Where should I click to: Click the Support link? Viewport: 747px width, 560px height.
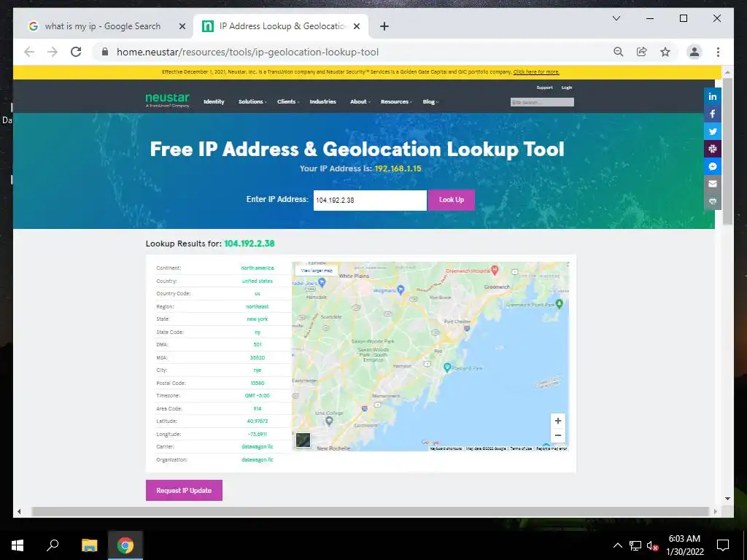(x=544, y=87)
